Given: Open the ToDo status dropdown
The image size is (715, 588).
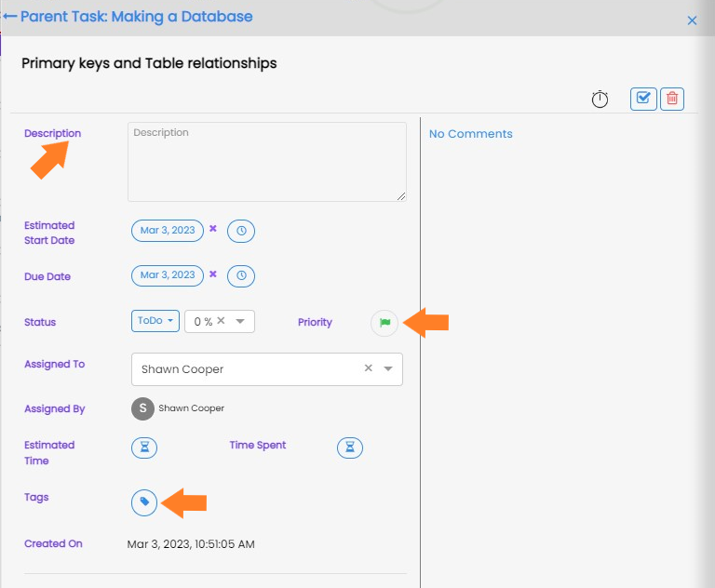Looking at the screenshot, I should pyautogui.click(x=155, y=321).
